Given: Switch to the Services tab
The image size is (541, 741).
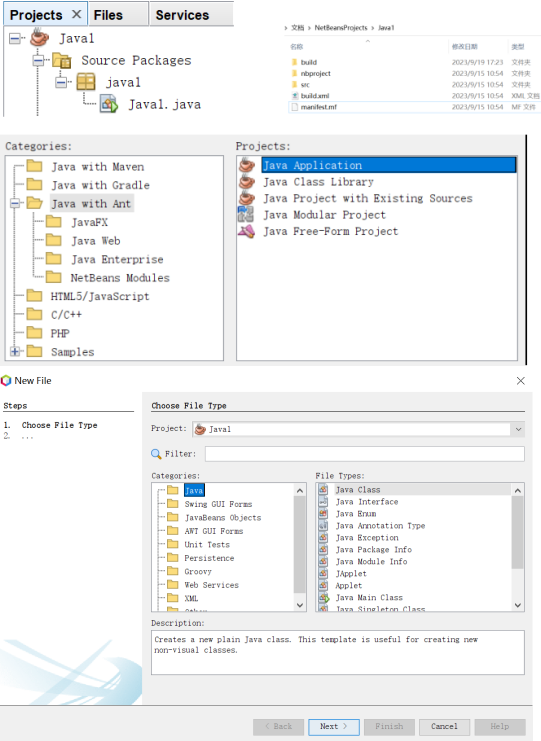Looking at the screenshot, I should click(x=182, y=15).
